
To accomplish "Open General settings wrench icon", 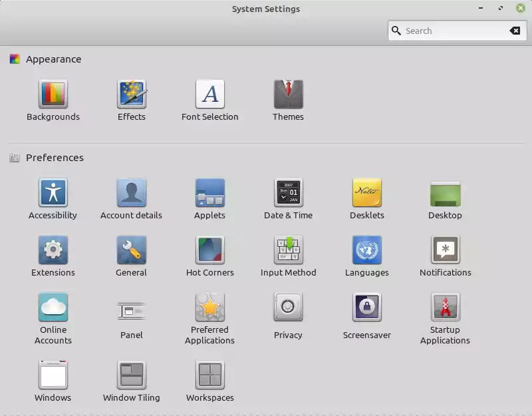I will point(132,250).
